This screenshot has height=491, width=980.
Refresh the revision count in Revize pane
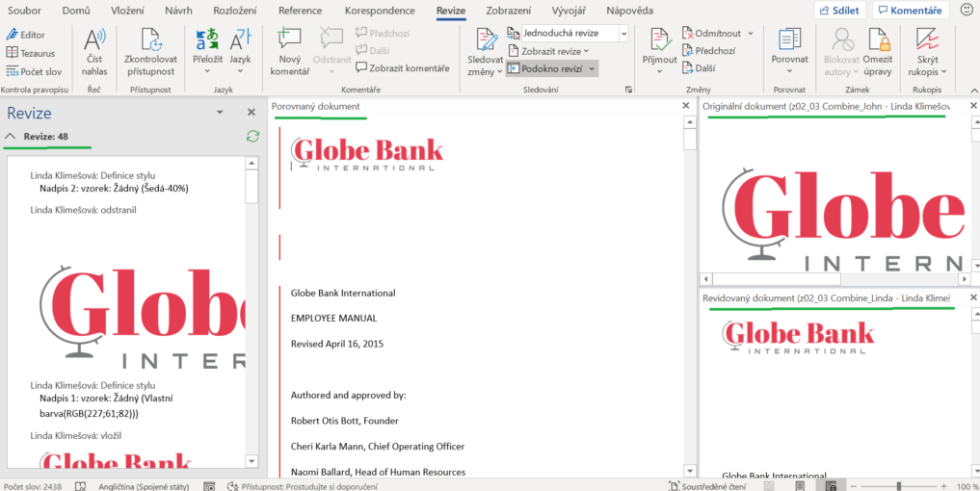[x=252, y=136]
